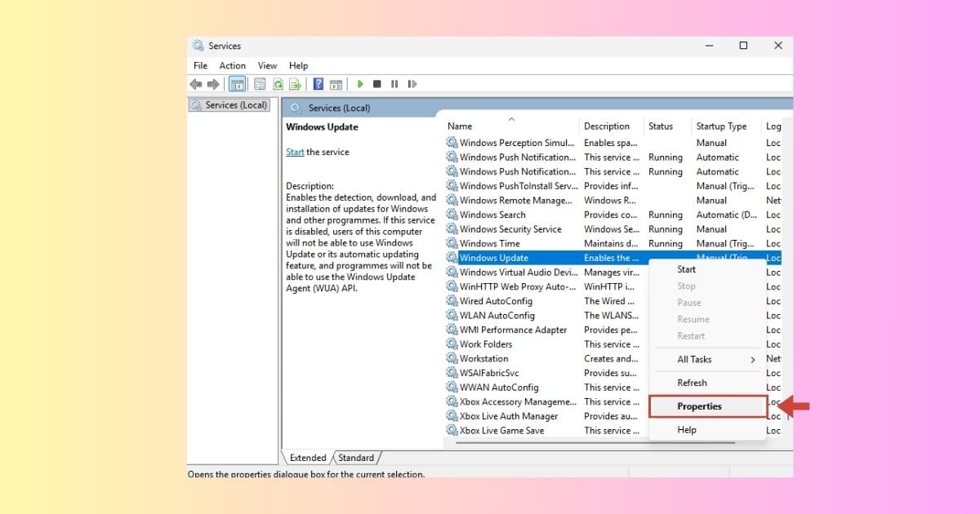This screenshot has height=514, width=980.
Task: Open the Action menu
Action: point(232,65)
